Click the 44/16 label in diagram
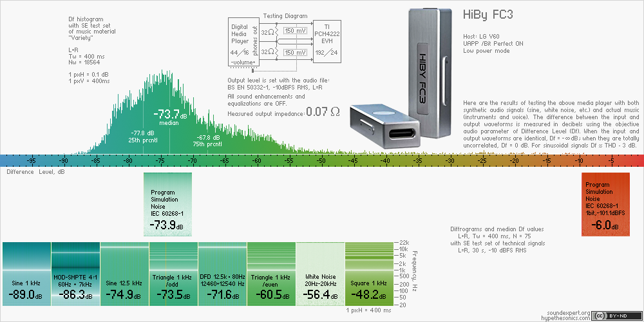This screenshot has width=644, height=322. tap(239, 53)
